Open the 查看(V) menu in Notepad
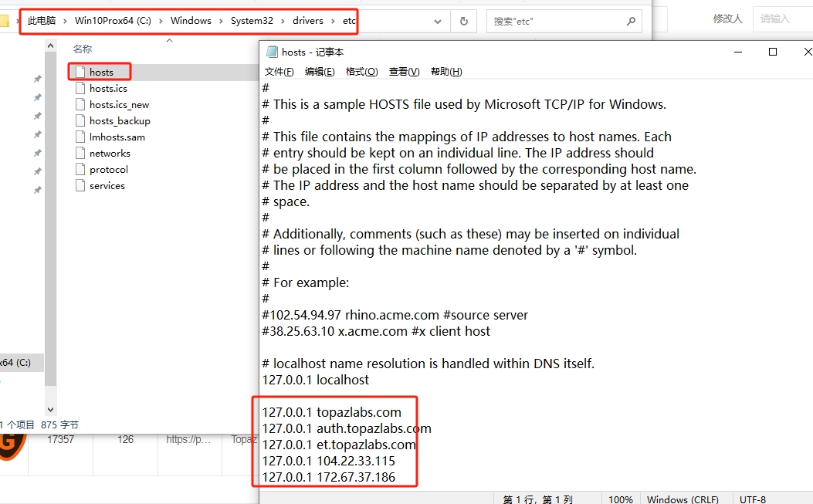The image size is (813, 504). pyautogui.click(x=404, y=72)
